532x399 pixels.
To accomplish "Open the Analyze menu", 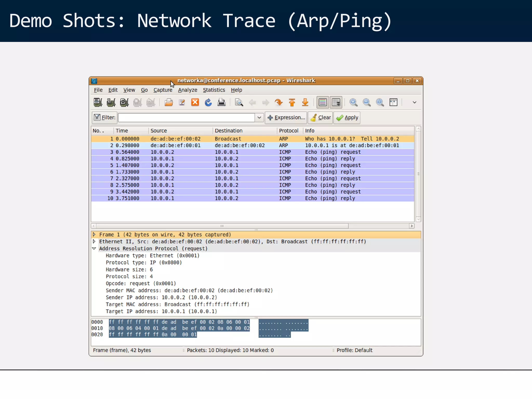I will (188, 90).
